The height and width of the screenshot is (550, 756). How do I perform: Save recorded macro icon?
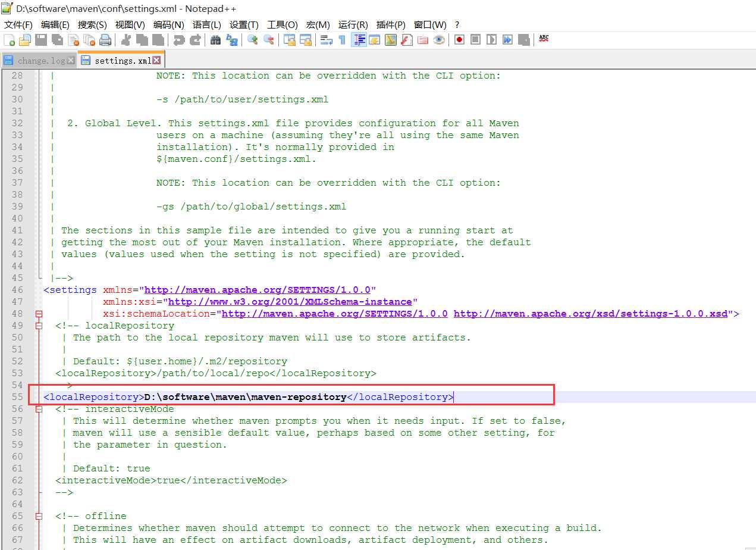tap(523, 40)
